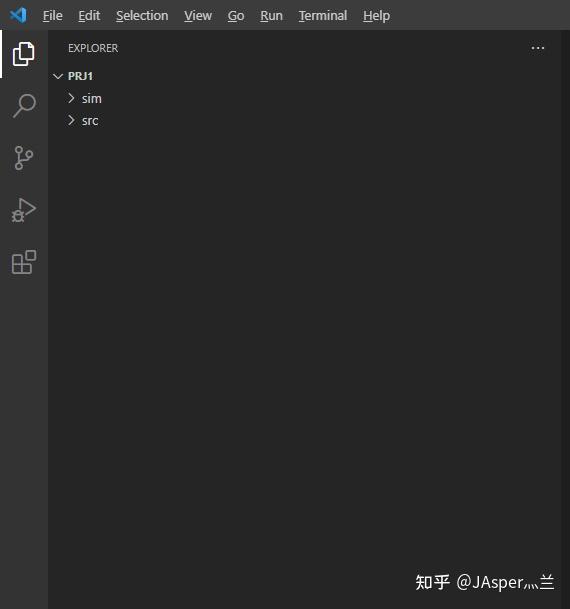570x609 pixels.
Task: Expand the sim folder chevron
Action: [x=71, y=98]
